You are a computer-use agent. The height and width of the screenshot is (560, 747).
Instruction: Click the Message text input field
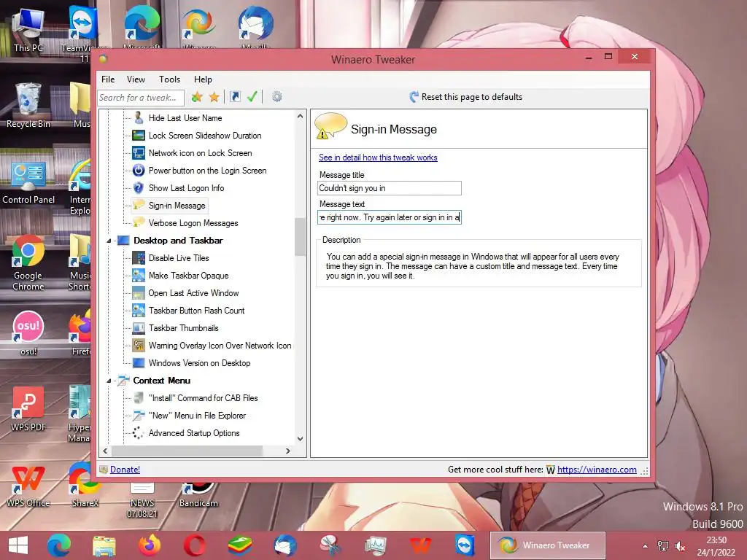[x=390, y=217]
